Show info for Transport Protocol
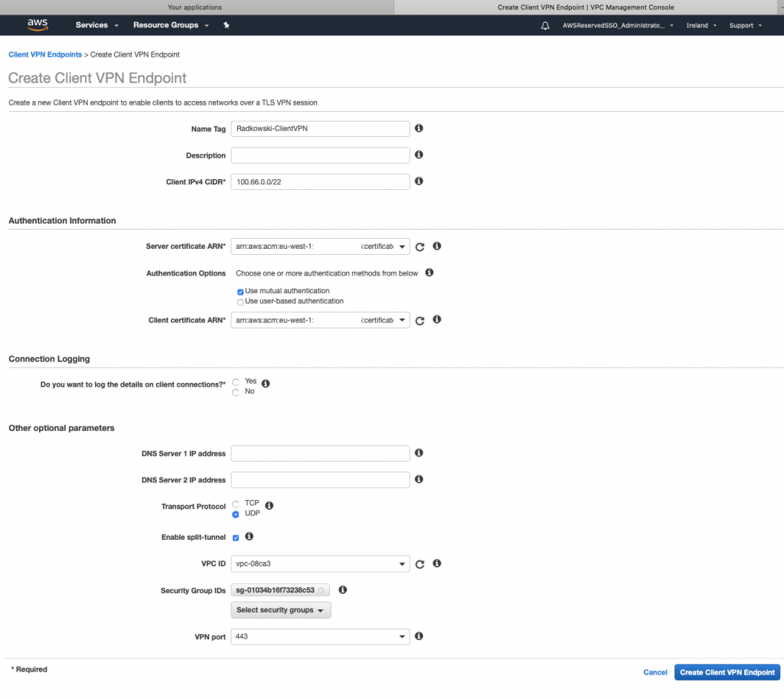 point(269,505)
